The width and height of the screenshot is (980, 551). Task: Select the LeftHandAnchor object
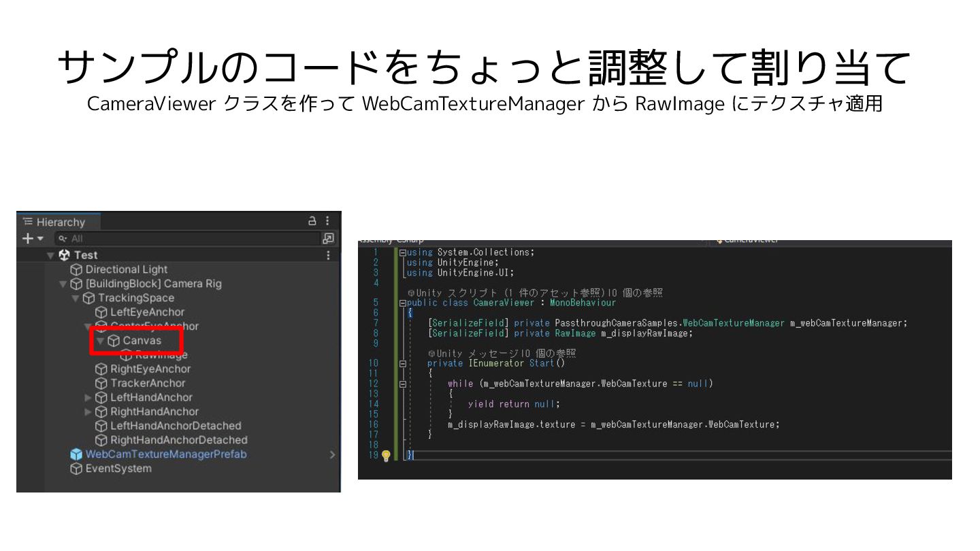tap(151, 397)
